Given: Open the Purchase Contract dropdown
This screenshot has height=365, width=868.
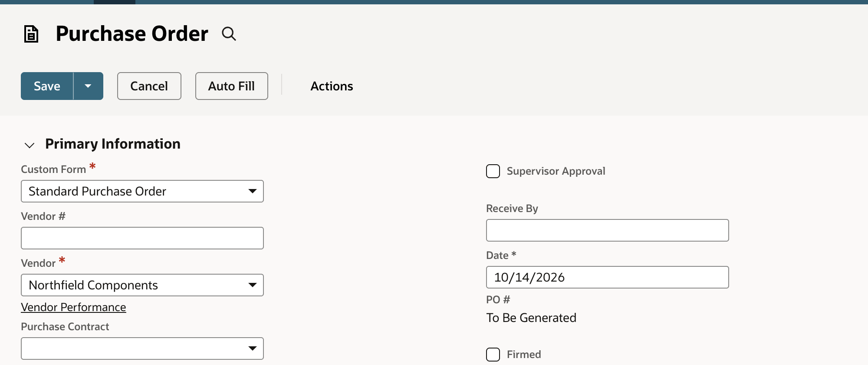Looking at the screenshot, I should [x=142, y=348].
